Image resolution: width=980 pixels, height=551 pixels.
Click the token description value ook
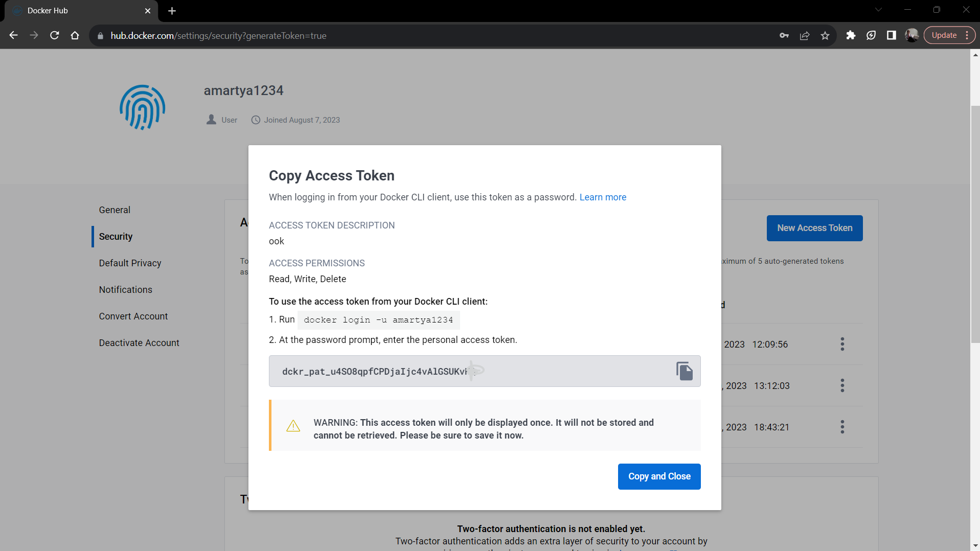(x=277, y=241)
